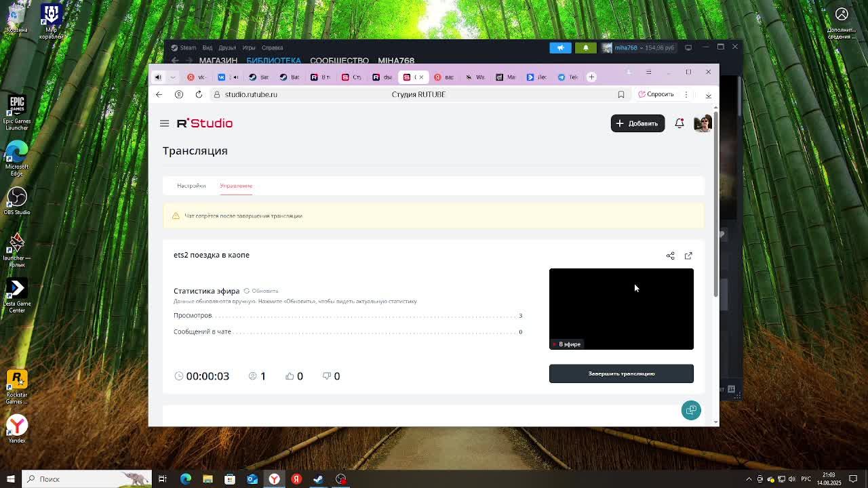868x488 pixels.
Task: Go back in the Yandex browser
Action: click(159, 94)
